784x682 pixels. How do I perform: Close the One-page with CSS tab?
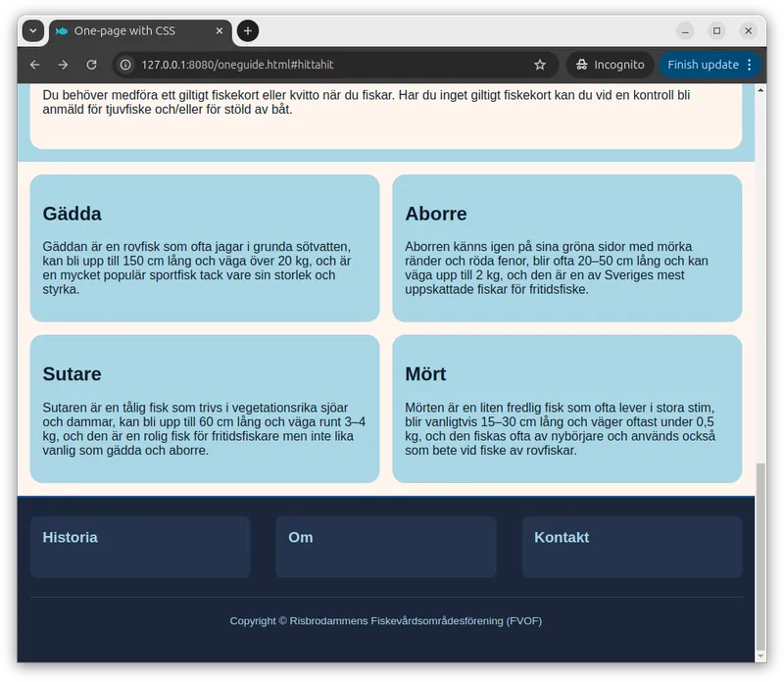[220, 31]
